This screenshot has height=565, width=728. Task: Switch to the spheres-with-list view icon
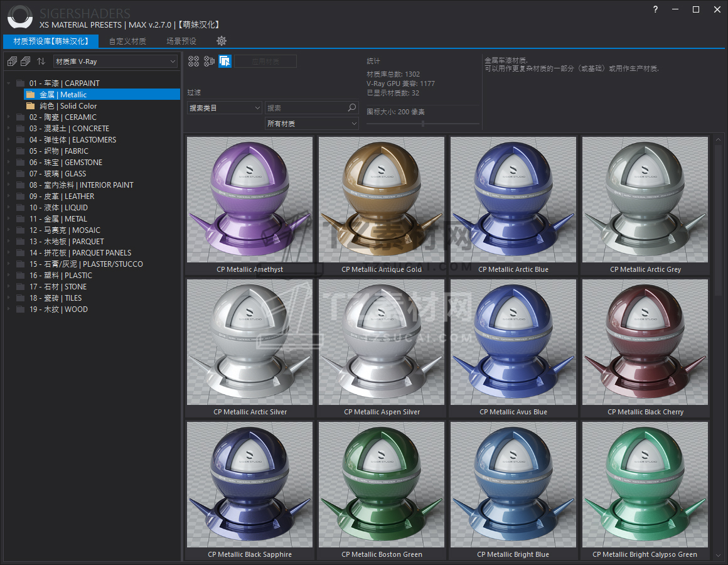pos(209,62)
